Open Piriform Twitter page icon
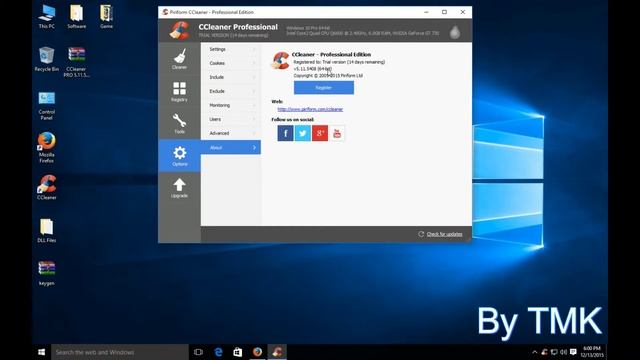Image resolution: width=640 pixels, height=360 pixels. click(302, 133)
